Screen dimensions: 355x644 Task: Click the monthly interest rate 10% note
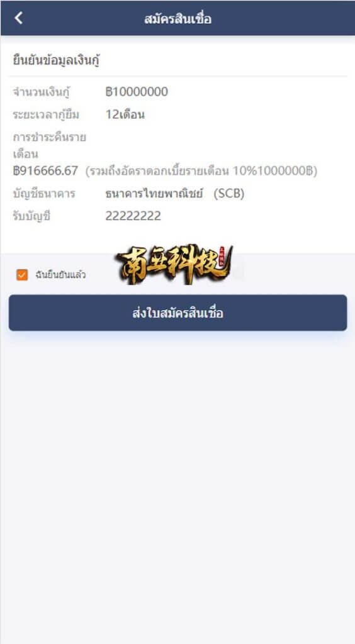click(x=201, y=171)
